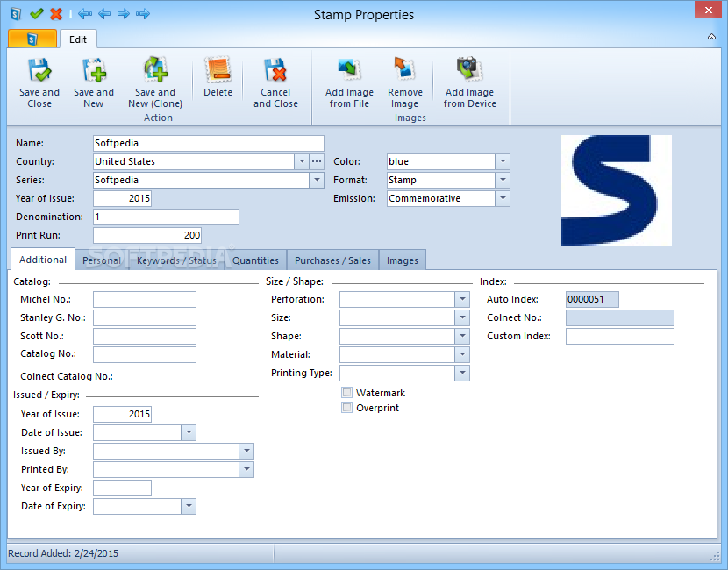The height and width of the screenshot is (570, 728).
Task: Expand the Issued By dropdown
Action: [x=246, y=451]
